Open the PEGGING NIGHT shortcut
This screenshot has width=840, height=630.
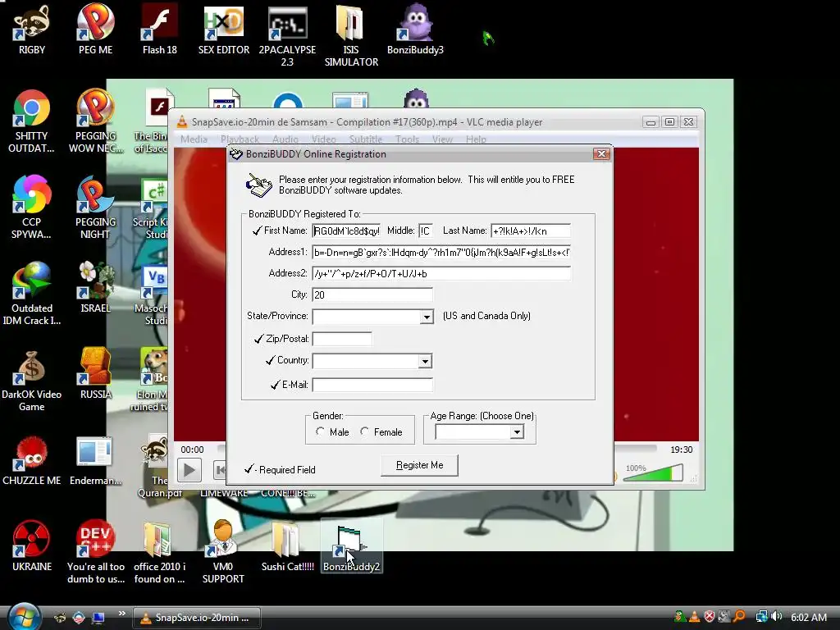[x=95, y=208]
